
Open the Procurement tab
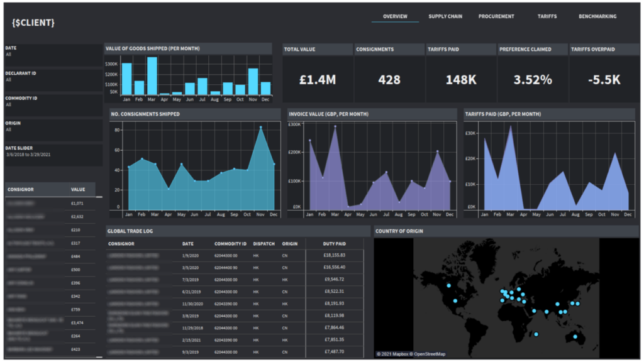click(496, 16)
